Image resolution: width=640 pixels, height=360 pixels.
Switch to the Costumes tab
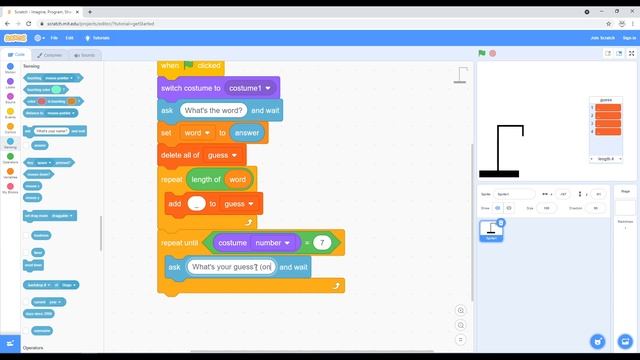coord(50,55)
